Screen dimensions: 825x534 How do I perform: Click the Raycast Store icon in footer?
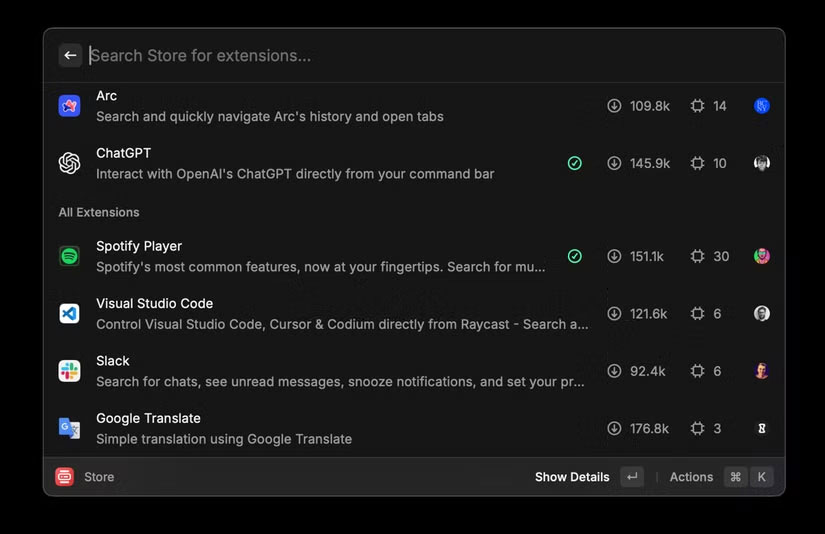click(x=65, y=477)
